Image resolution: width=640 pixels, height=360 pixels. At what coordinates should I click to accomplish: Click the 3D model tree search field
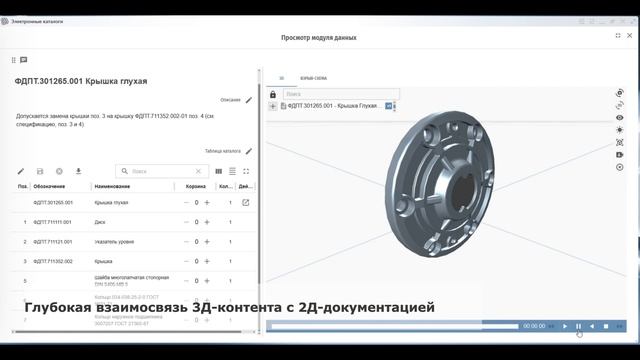pos(341,94)
